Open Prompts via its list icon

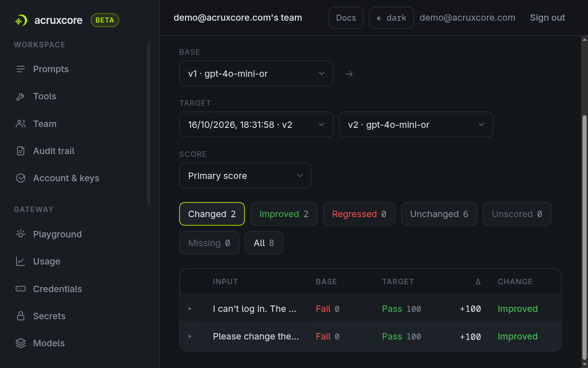coord(21,69)
